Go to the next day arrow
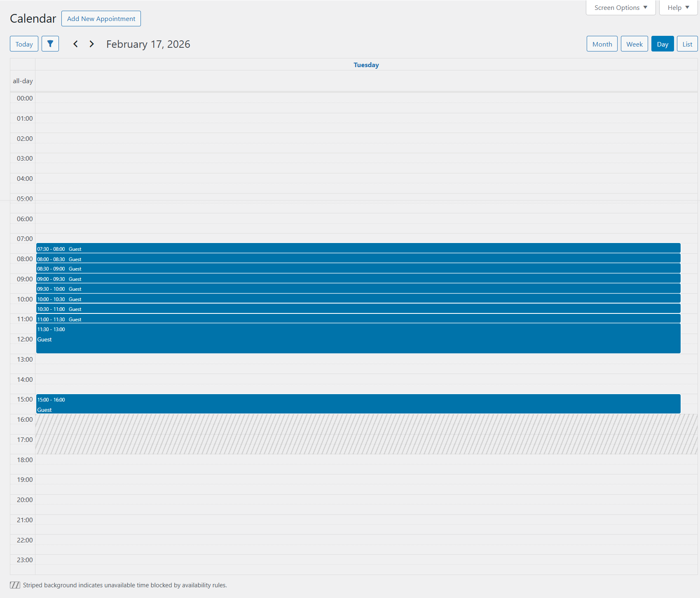Screen dimensions: 700x598 click(91, 44)
